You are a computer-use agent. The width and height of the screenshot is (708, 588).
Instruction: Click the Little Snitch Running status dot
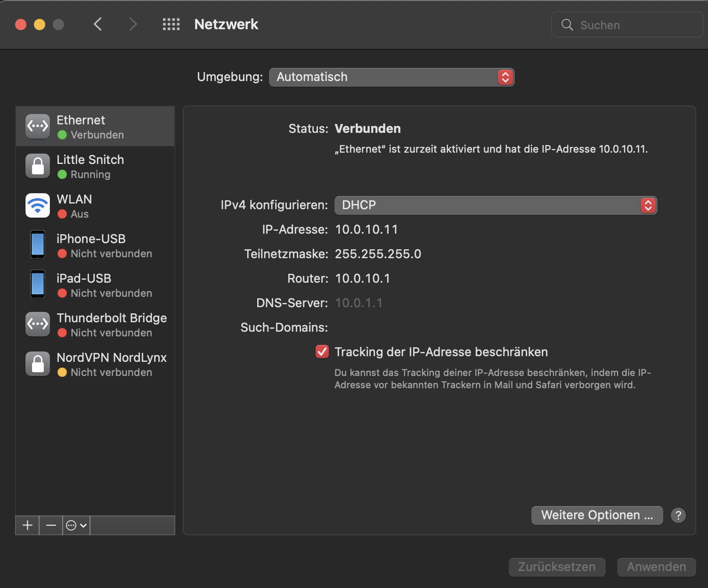[62, 174]
